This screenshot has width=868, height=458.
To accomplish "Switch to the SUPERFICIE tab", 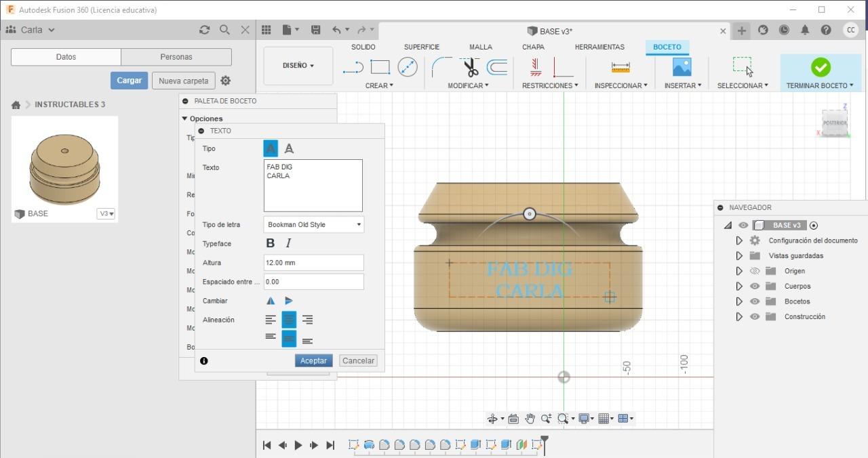I will [x=421, y=47].
